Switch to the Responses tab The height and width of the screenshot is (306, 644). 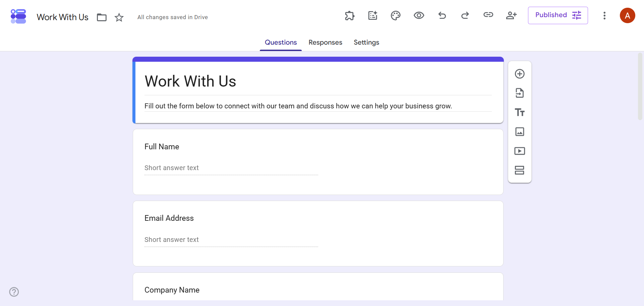(x=325, y=42)
